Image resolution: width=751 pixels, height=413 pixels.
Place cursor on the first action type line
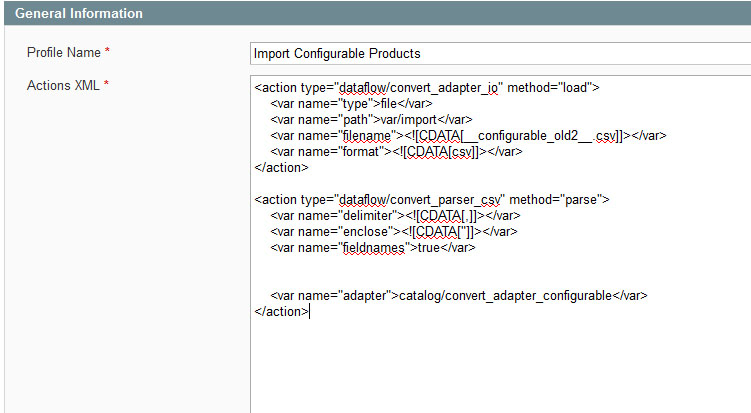coord(427,88)
